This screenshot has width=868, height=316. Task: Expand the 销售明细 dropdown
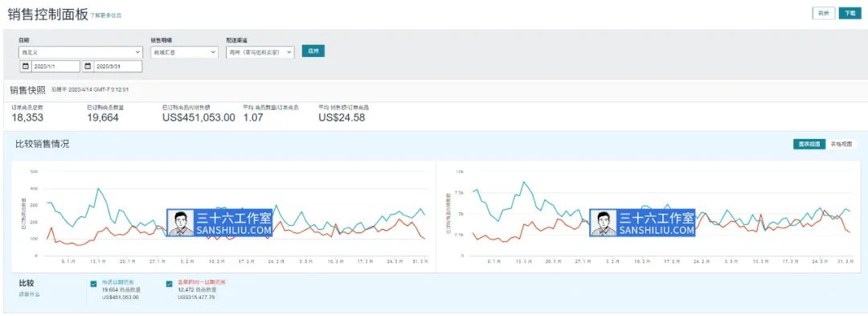pyautogui.click(x=184, y=52)
